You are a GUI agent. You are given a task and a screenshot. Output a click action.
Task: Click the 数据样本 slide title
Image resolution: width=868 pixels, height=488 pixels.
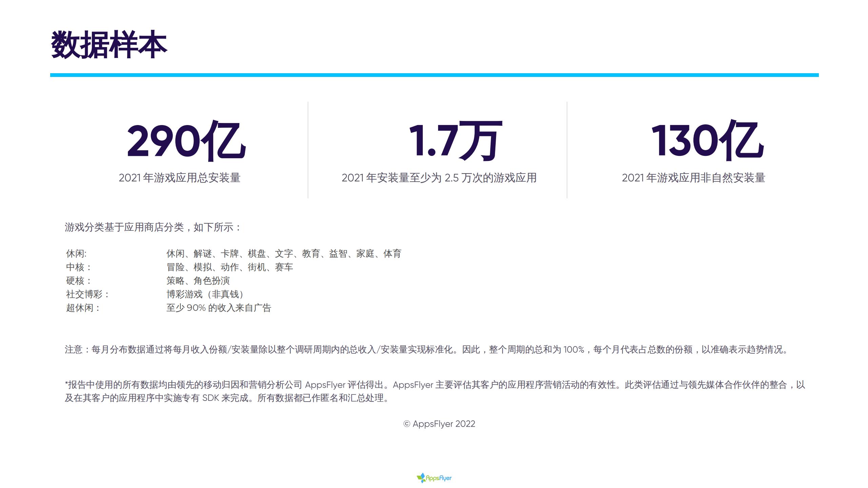[109, 45]
